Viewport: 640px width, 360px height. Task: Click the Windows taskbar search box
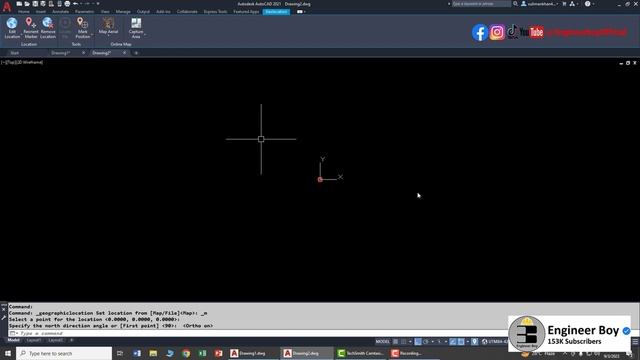coord(64,353)
